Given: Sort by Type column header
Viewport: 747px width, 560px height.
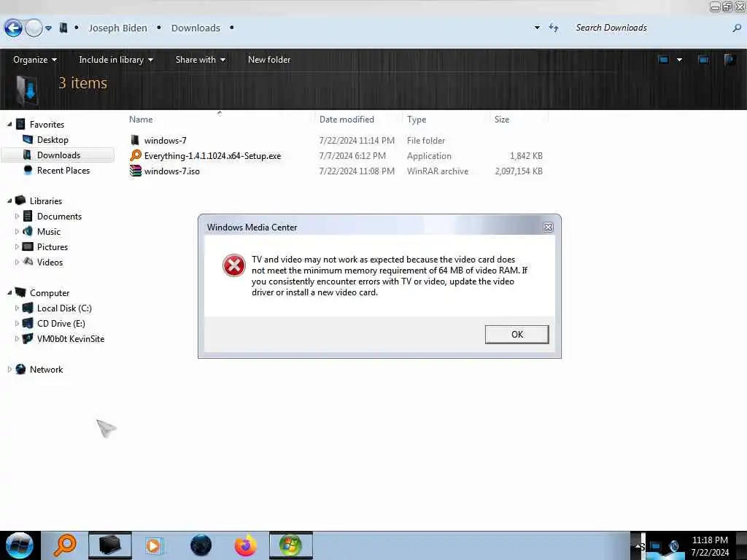Looking at the screenshot, I should click(417, 120).
